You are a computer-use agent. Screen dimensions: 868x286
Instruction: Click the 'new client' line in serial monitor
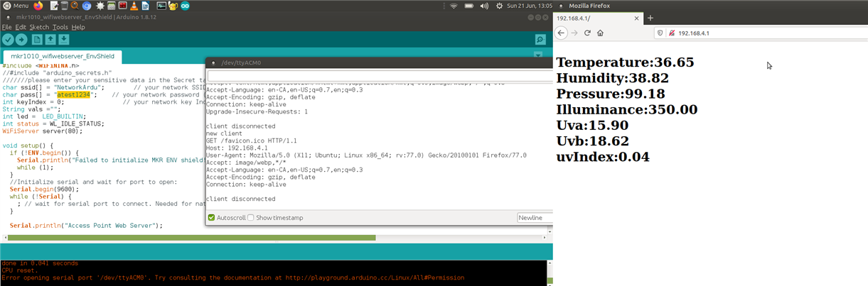(x=225, y=133)
